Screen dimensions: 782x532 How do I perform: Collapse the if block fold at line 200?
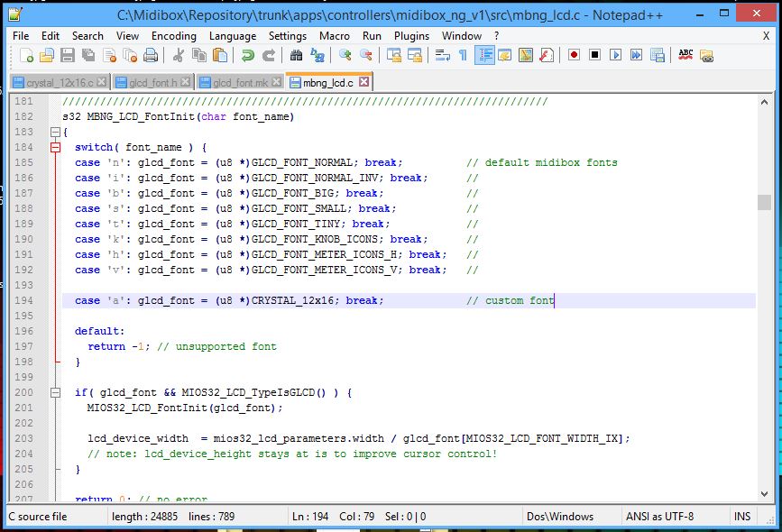coord(55,393)
